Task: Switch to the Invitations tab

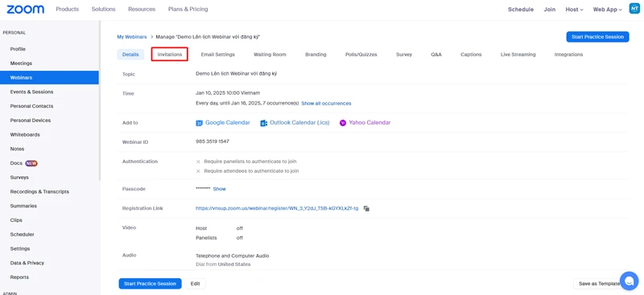Action: (170, 55)
